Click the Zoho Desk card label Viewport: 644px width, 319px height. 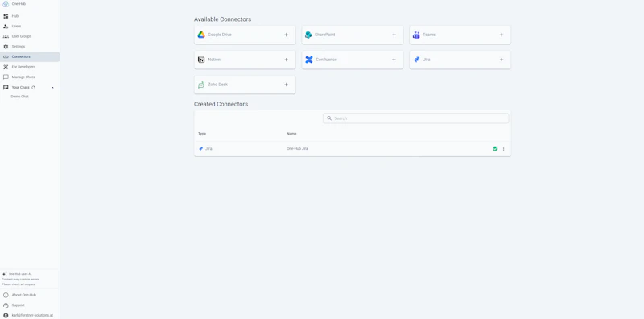click(x=217, y=85)
